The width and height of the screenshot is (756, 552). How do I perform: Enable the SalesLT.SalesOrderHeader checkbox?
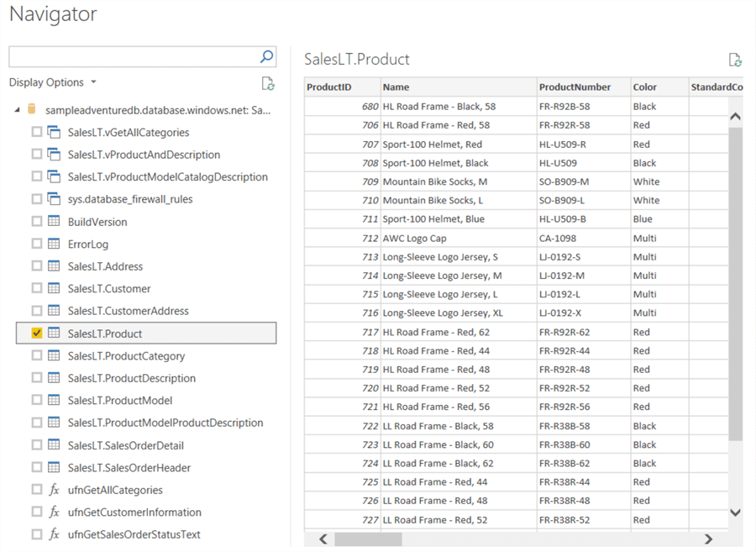click(x=36, y=468)
